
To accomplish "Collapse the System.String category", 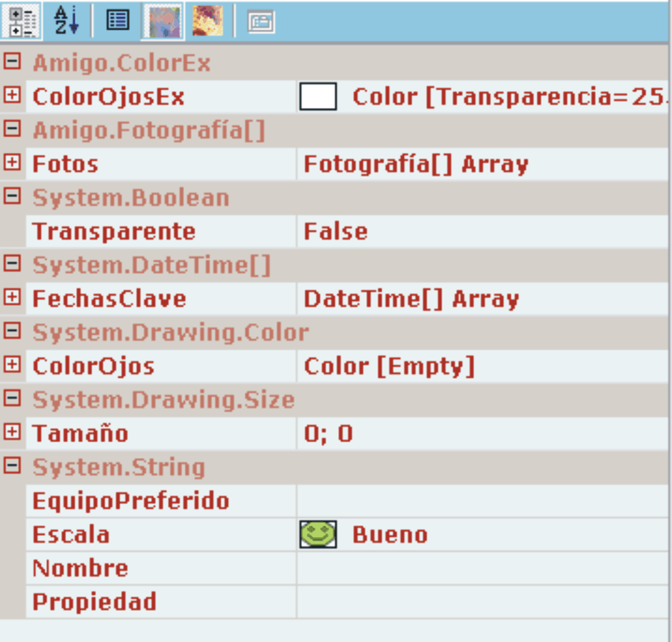I will point(12,465).
